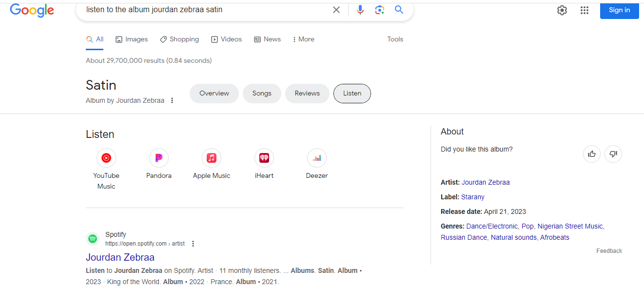Expand the More search filters menu
This screenshot has width=644, height=288.
(303, 39)
